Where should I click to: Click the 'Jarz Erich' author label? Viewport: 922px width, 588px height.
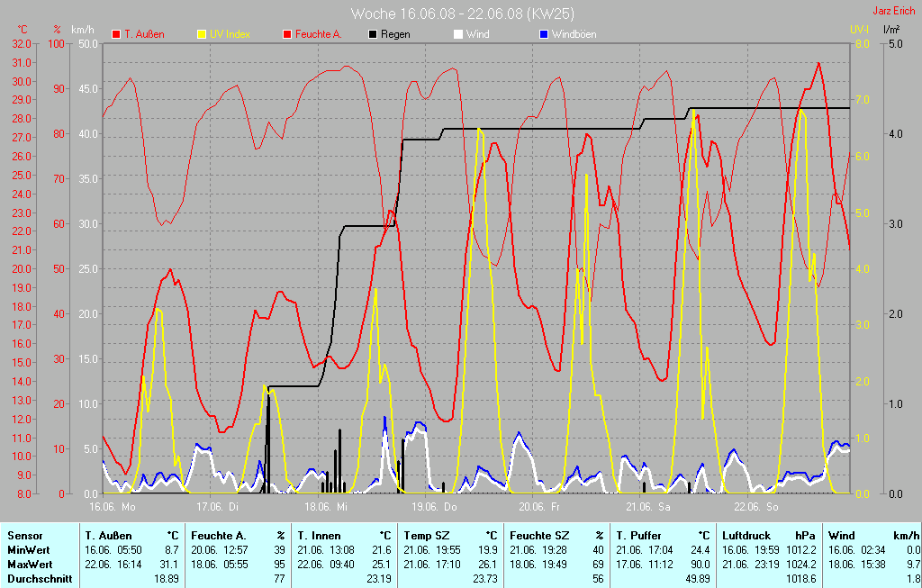click(x=894, y=11)
